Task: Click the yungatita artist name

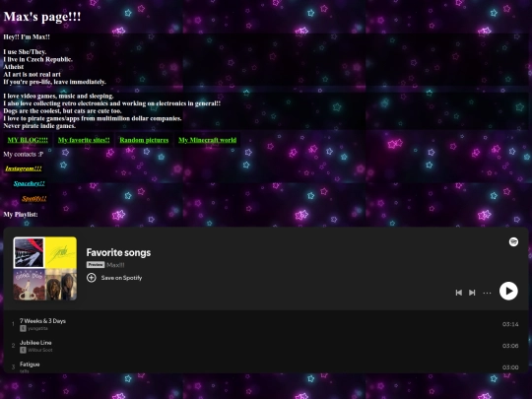Action: click(x=37, y=328)
